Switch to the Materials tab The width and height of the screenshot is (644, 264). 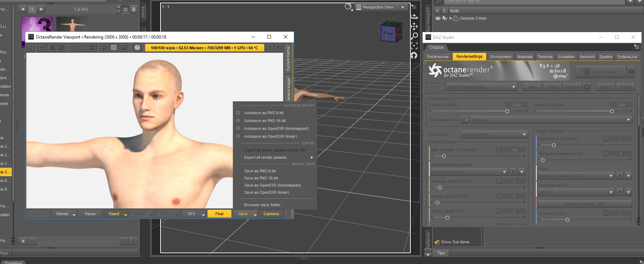[x=525, y=57]
